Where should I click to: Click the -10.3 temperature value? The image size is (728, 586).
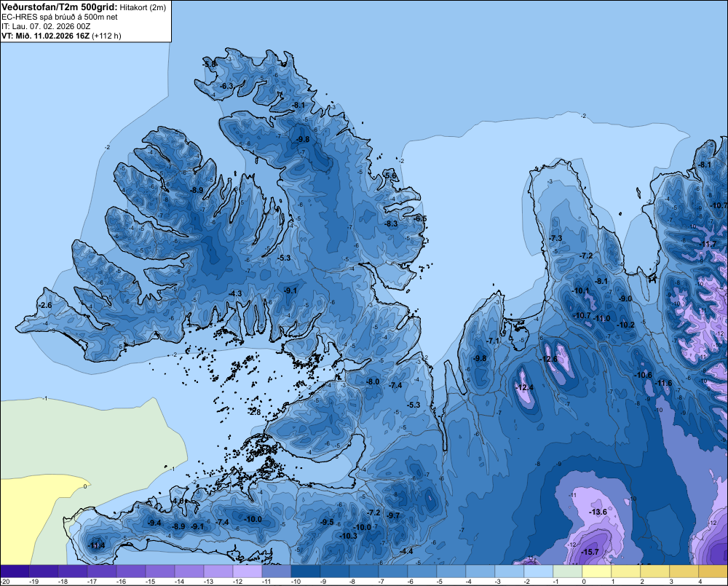click(349, 535)
